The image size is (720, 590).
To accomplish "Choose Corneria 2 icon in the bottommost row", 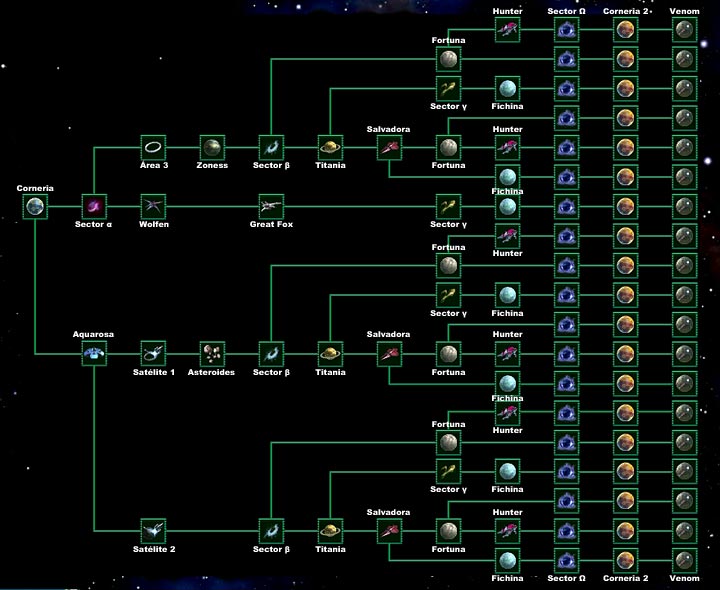I will [x=625, y=560].
